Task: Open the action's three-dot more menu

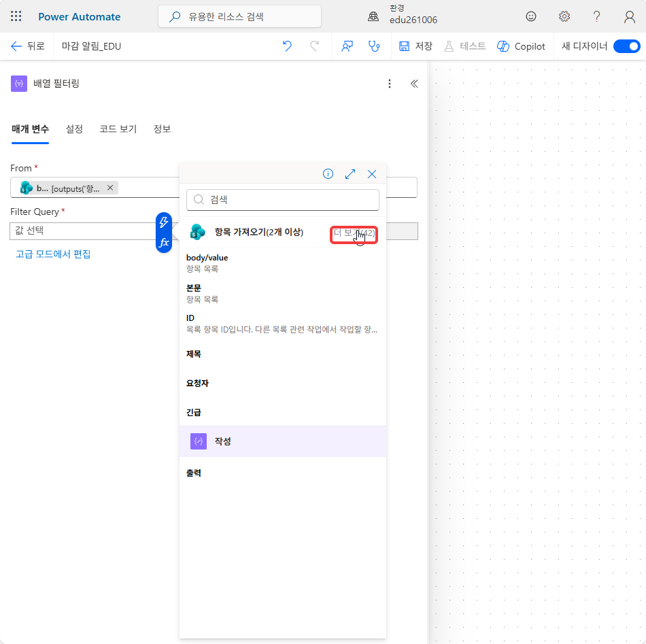Action: pyautogui.click(x=390, y=84)
